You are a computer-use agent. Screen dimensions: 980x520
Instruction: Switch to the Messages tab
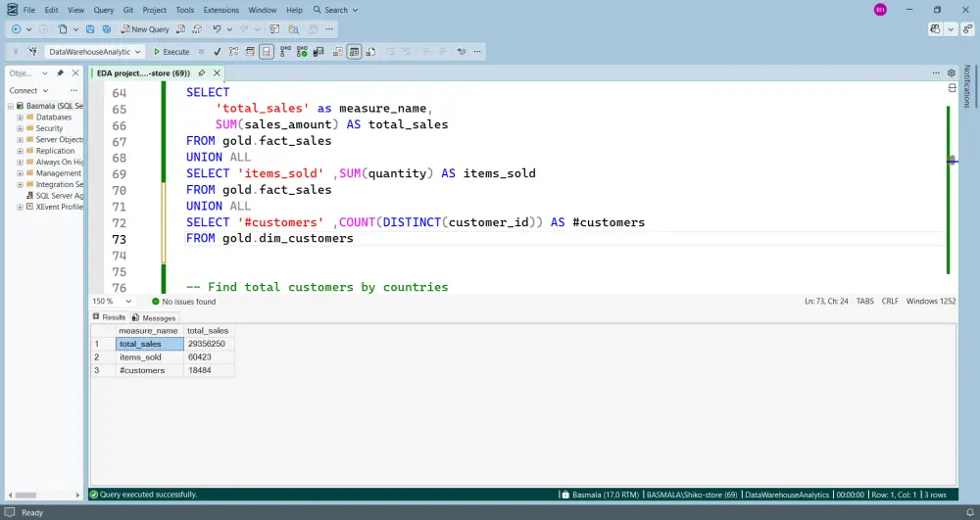pos(154,317)
